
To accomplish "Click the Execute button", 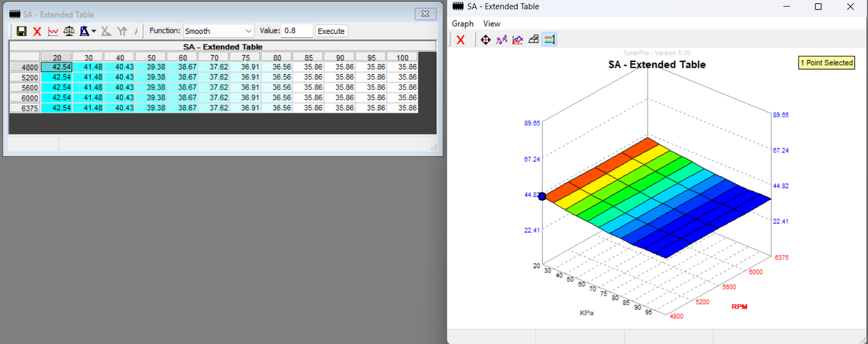I will point(331,31).
